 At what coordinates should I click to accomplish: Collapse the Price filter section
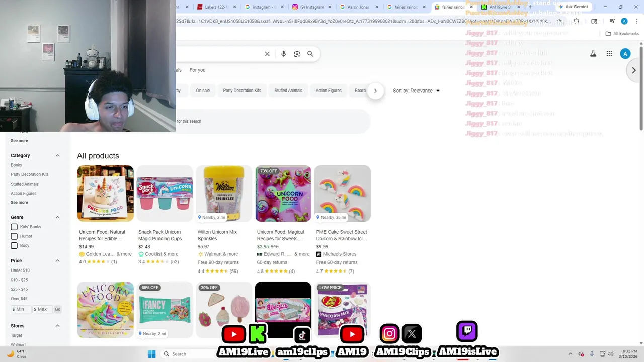point(57,261)
